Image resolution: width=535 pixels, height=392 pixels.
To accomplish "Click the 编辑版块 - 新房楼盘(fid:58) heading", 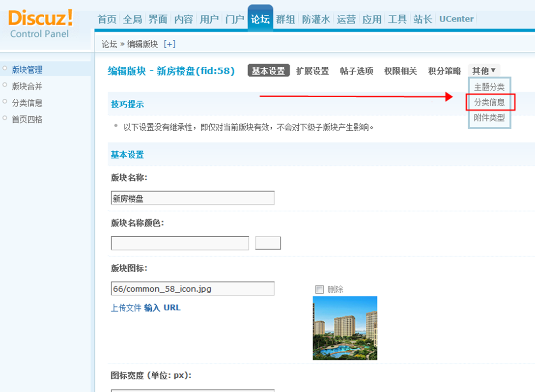I will pyautogui.click(x=171, y=71).
